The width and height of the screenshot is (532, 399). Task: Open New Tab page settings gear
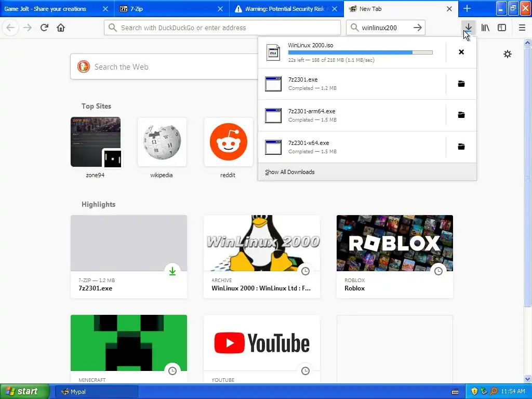click(x=507, y=54)
